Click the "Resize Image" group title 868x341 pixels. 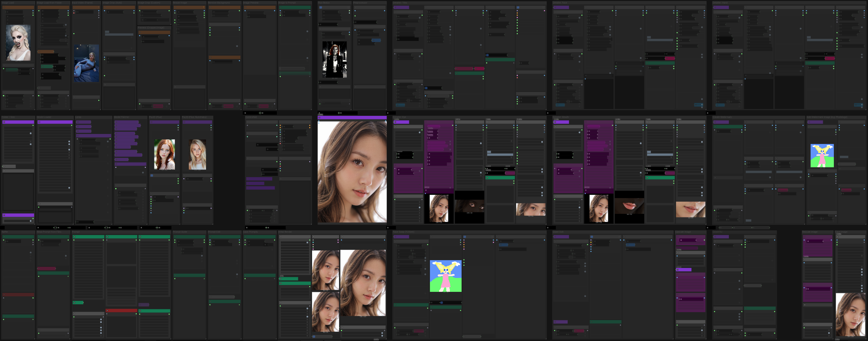tap(180, 3)
